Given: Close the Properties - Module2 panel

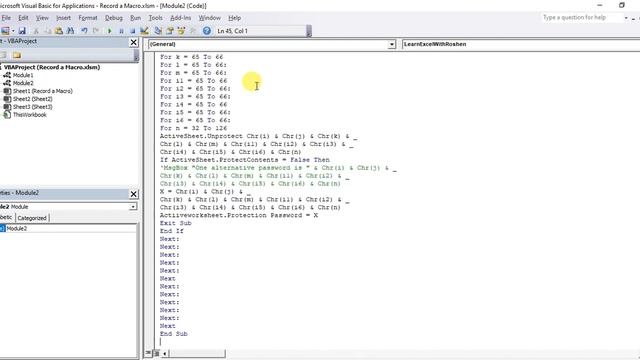Looking at the screenshot, I should (x=133, y=194).
